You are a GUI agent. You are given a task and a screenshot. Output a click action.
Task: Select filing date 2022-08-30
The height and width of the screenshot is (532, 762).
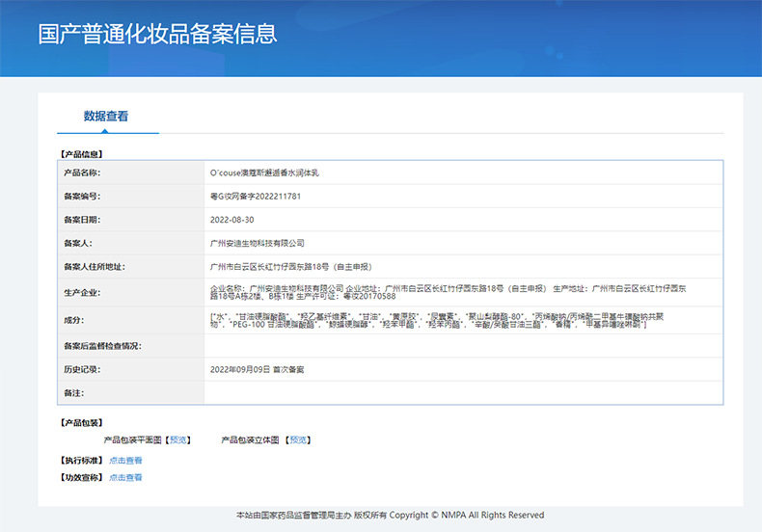coord(231,220)
